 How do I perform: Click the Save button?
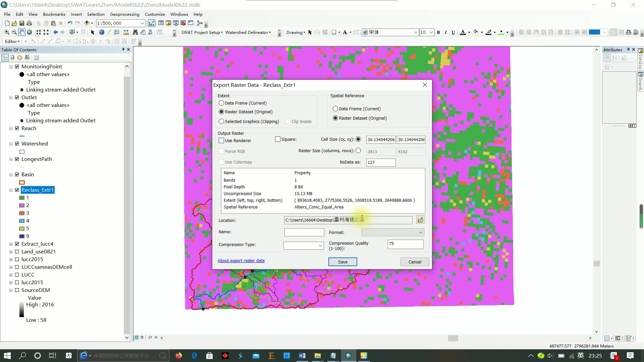pos(342,262)
